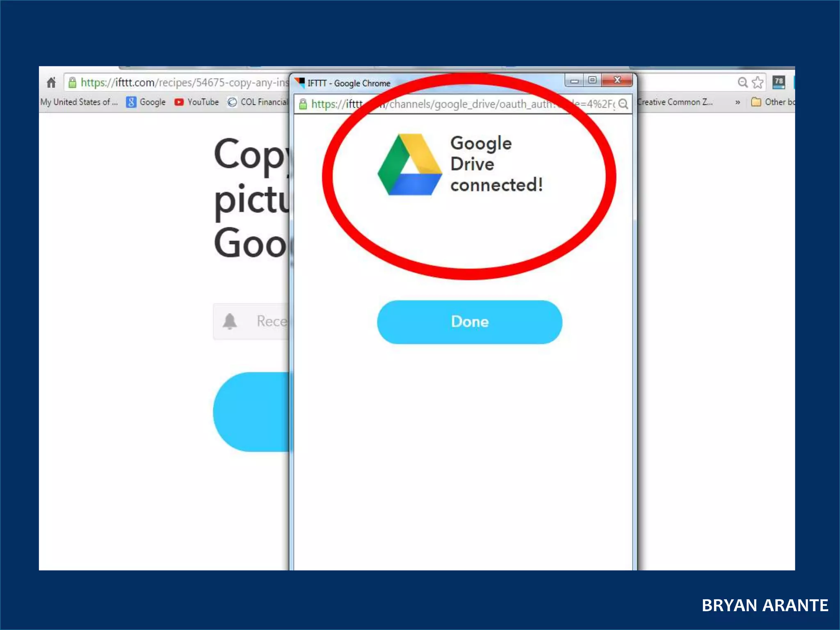Click the zoom magnifier in the main address bar
The height and width of the screenshot is (630, 840).
pos(742,83)
